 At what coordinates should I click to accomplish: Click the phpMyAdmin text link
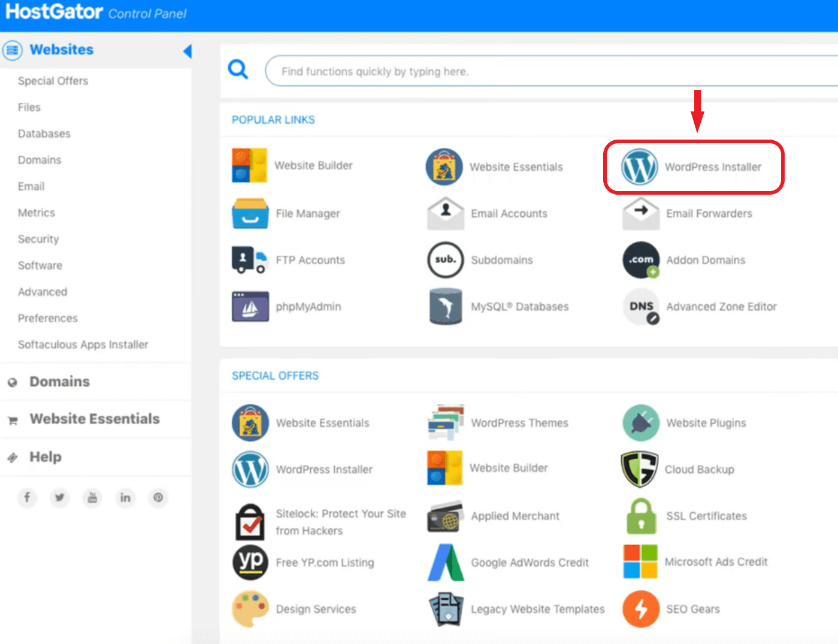pyautogui.click(x=308, y=307)
